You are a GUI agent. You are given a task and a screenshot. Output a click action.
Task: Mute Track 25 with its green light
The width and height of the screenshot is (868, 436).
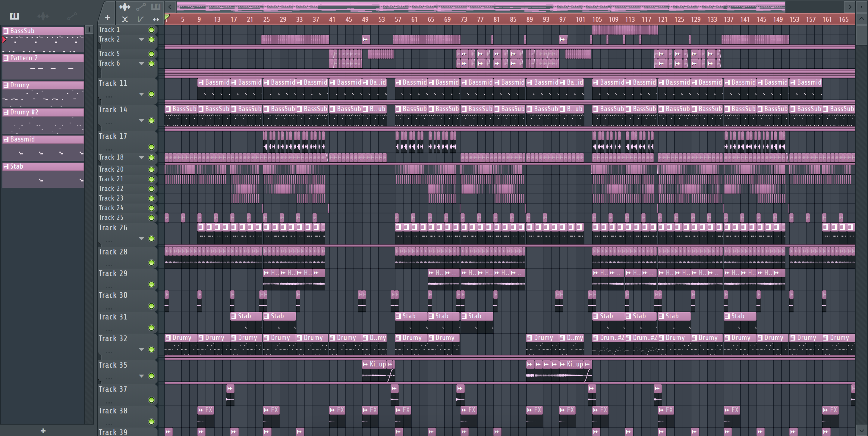152,218
